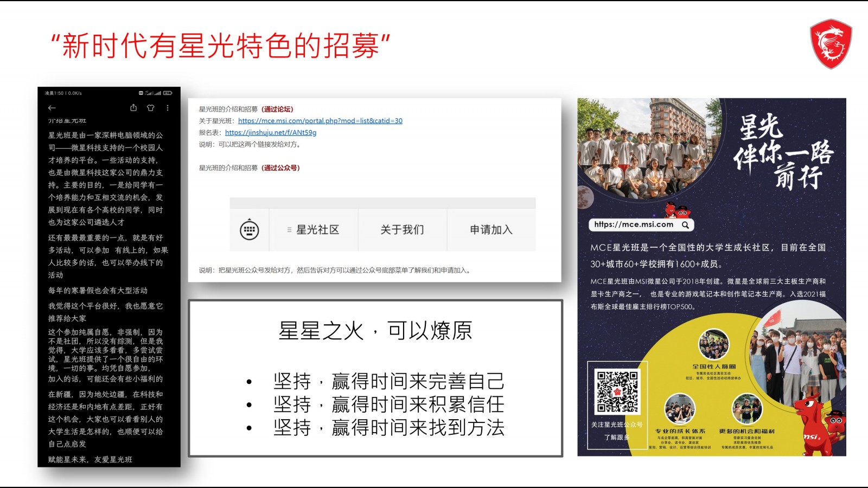Click the red label (通过公众号)

(x=280, y=168)
